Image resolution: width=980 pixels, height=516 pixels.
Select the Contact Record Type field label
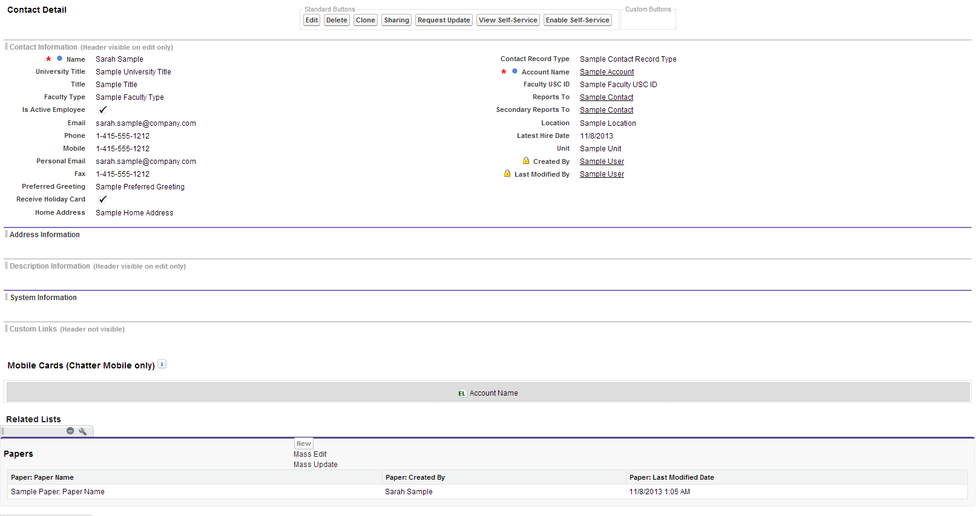click(x=535, y=59)
